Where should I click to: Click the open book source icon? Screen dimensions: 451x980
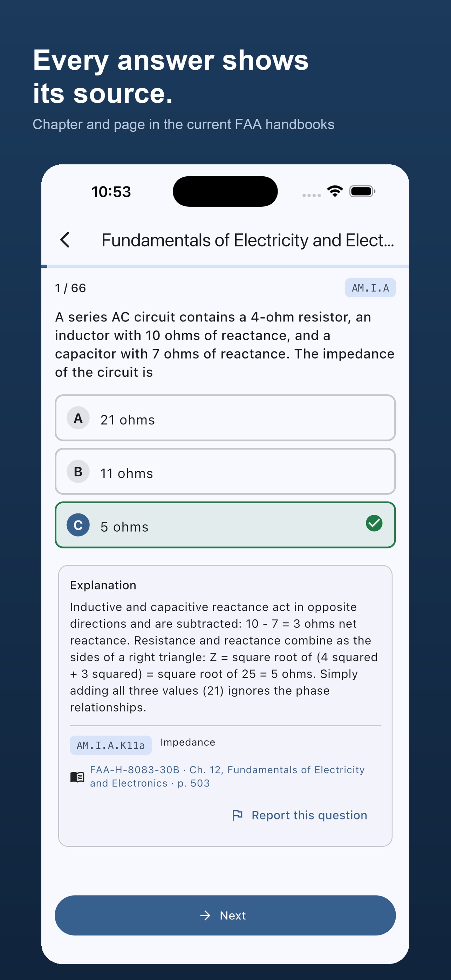click(x=77, y=776)
